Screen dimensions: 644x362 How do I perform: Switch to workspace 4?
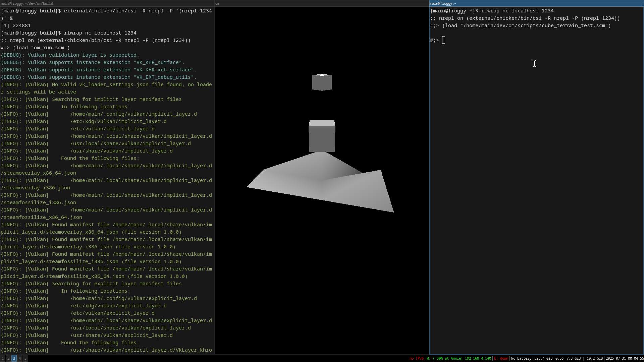point(20,358)
